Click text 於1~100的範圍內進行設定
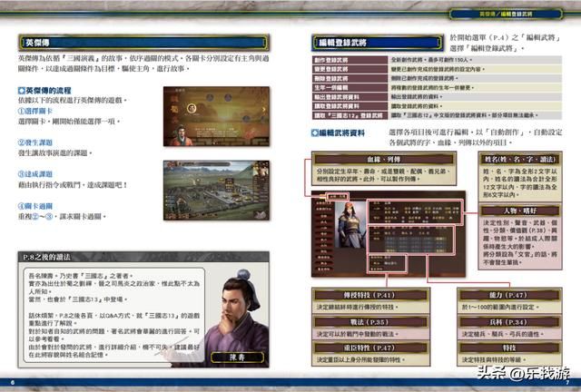This screenshot has height=392, width=581. [499, 307]
